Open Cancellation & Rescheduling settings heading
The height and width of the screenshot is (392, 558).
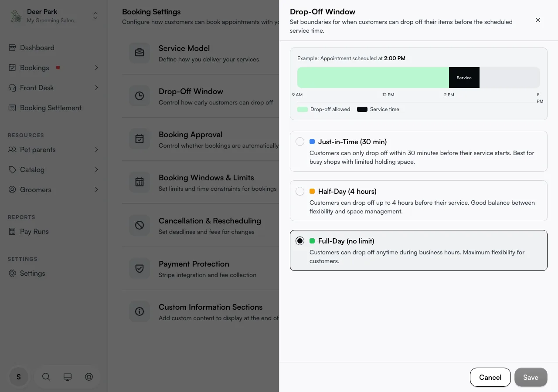click(x=210, y=221)
